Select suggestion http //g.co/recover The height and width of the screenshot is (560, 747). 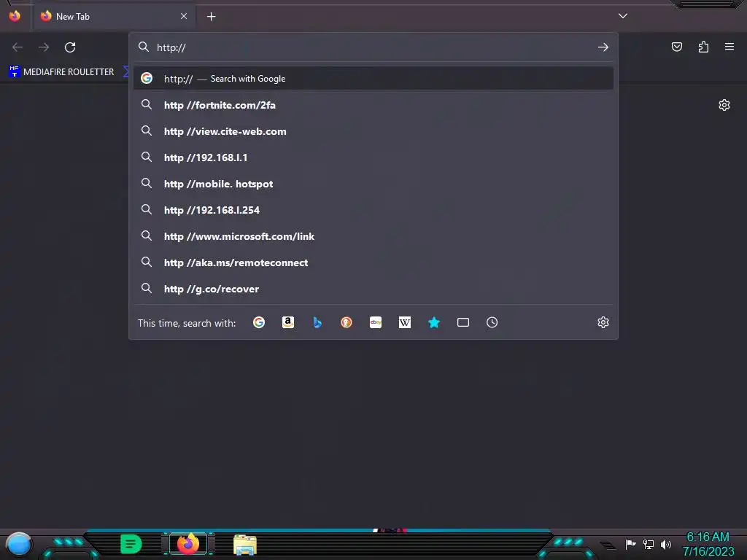click(x=373, y=289)
